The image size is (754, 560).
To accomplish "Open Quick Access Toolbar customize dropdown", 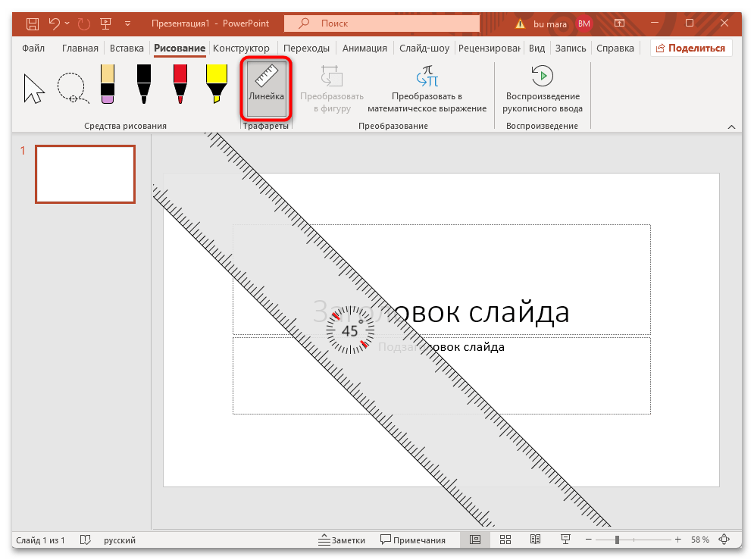I will pos(127,23).
